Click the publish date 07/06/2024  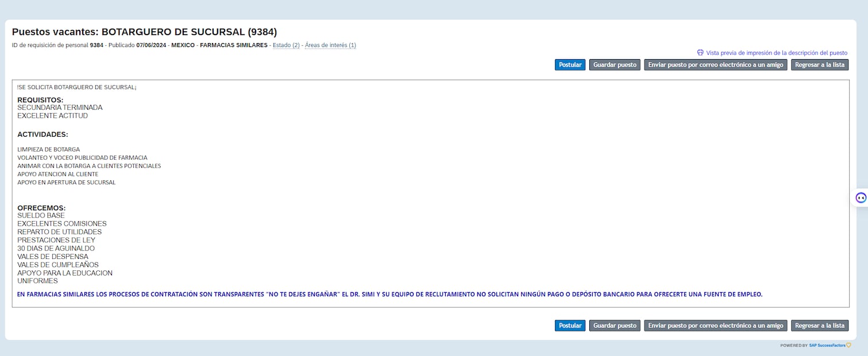point(152,45)
